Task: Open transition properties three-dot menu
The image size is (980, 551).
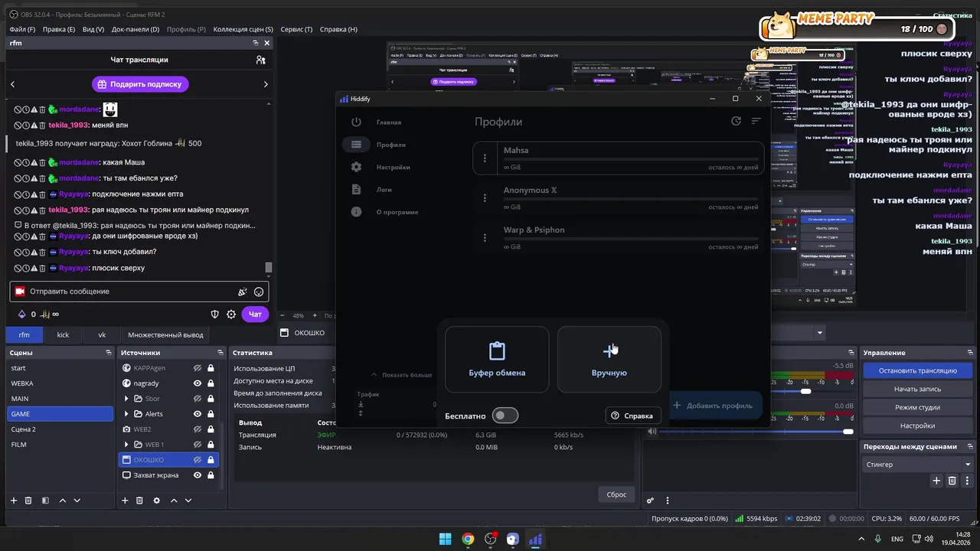Action: [x=968, y=481]
